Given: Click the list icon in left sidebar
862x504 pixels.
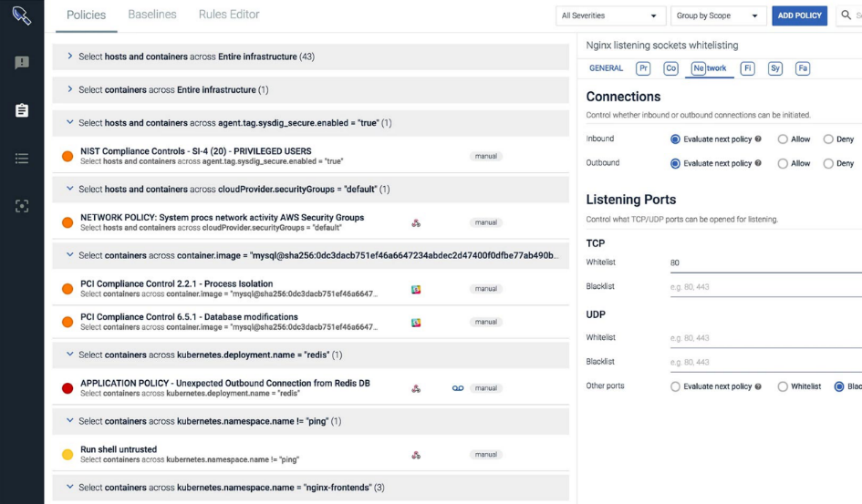Looking at the screenshot, I should click(x=22, y=159).
